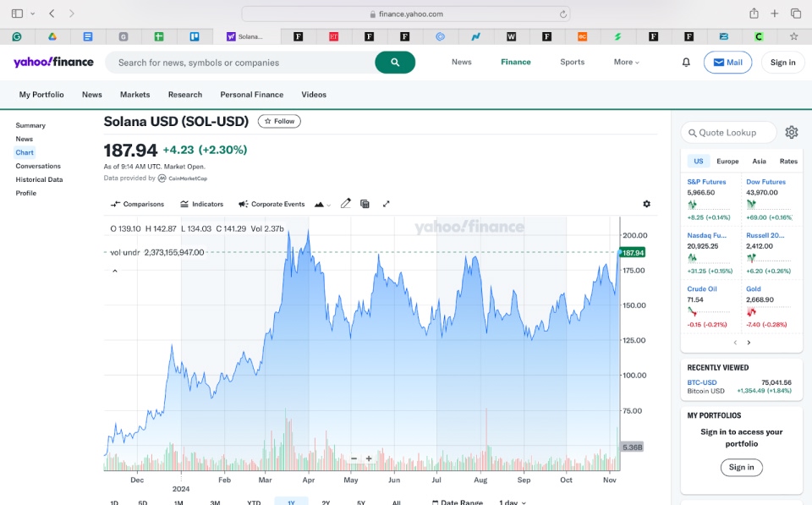Expand the More menu

[627, 62]
